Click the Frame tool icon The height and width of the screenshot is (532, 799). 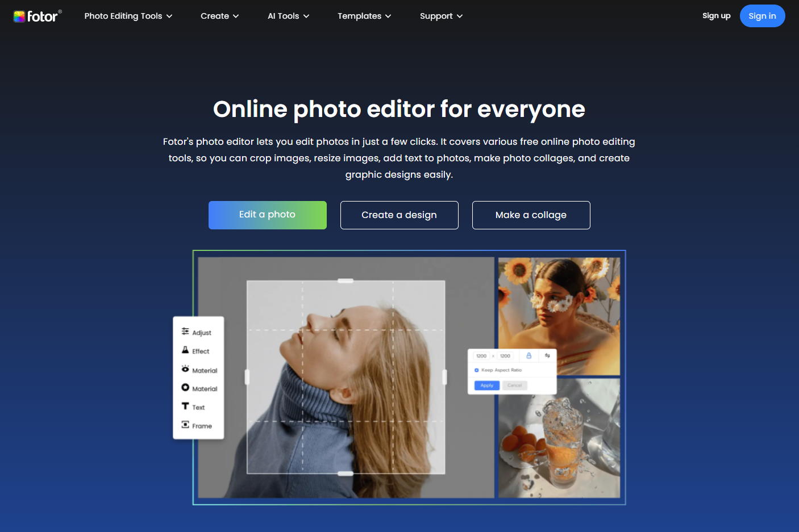(x=185, y=425)
